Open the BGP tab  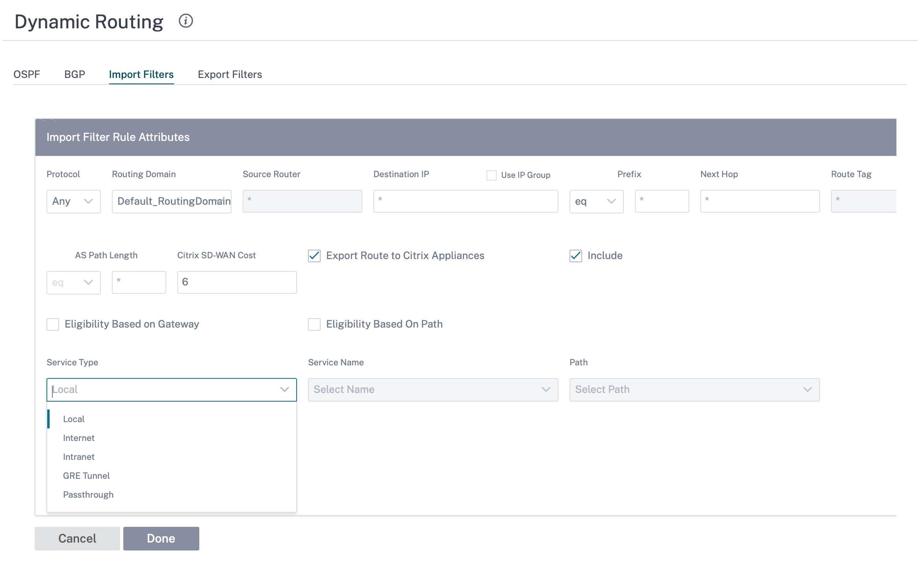(x=75, y=74)
